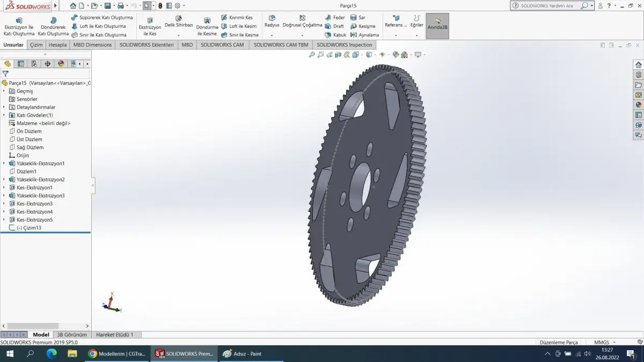Select Sınır ile Kesme tool
The height and width of the screenshot is (362, 644).
tap(240, 35)
